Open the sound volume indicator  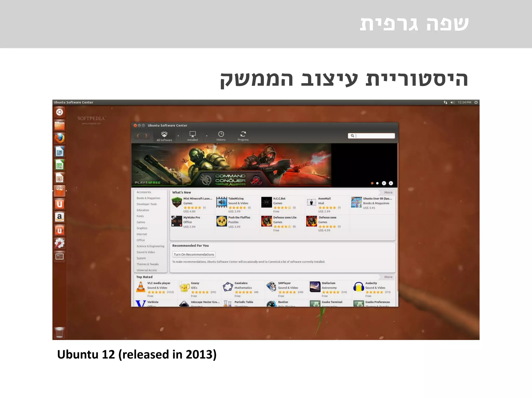coord(453,102)
